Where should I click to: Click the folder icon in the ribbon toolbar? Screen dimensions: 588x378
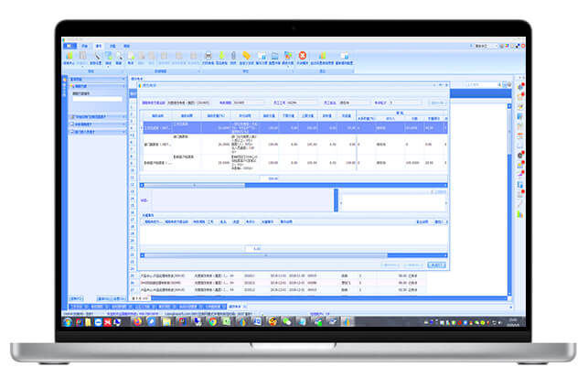point(275,55)
